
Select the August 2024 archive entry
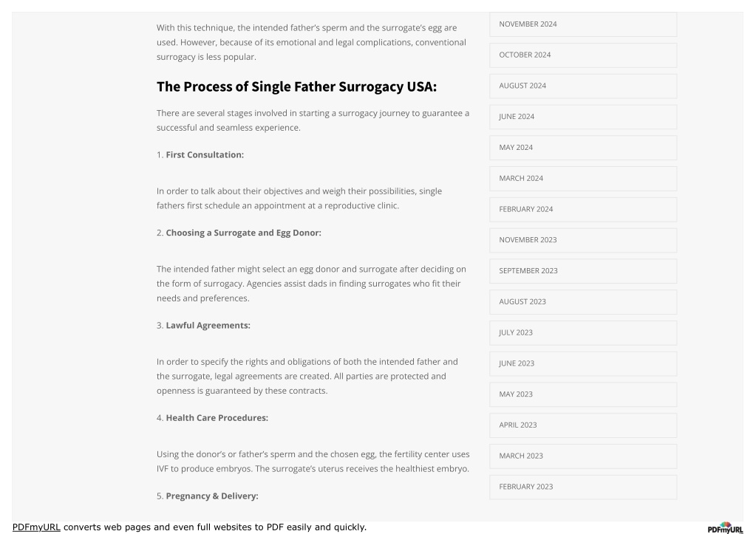pos(583,86)
